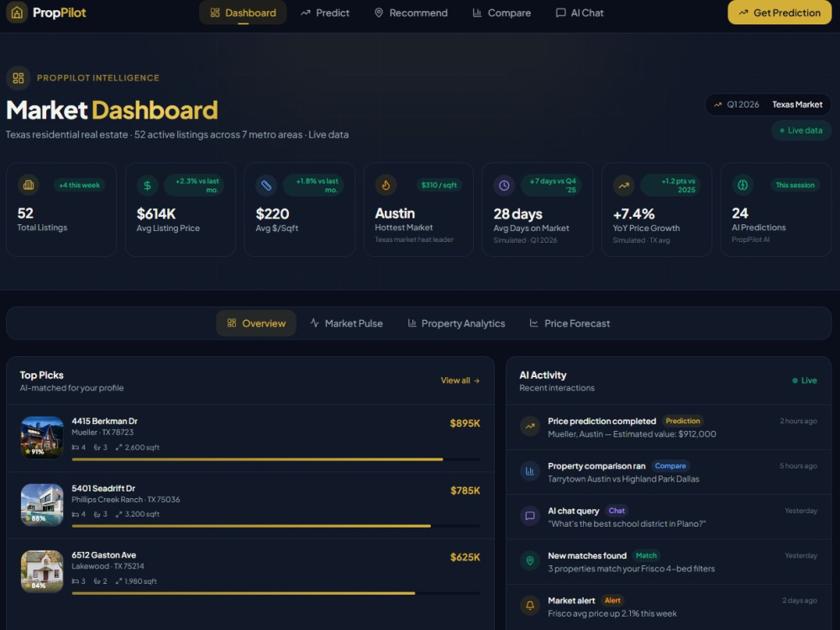Open the AI Chat nav item
This screenshot has width=840, height=630.
580,13
